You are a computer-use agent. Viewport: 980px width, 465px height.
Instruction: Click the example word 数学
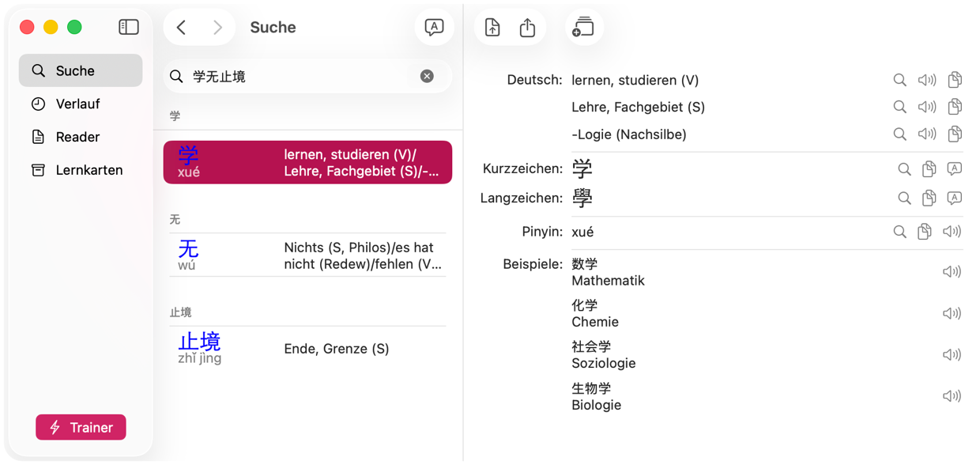(585, 264)
